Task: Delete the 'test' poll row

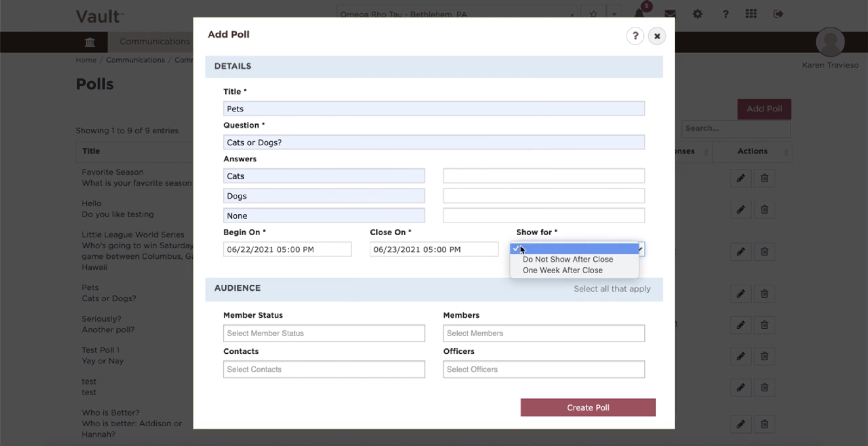Action: [x=764, y=388]
